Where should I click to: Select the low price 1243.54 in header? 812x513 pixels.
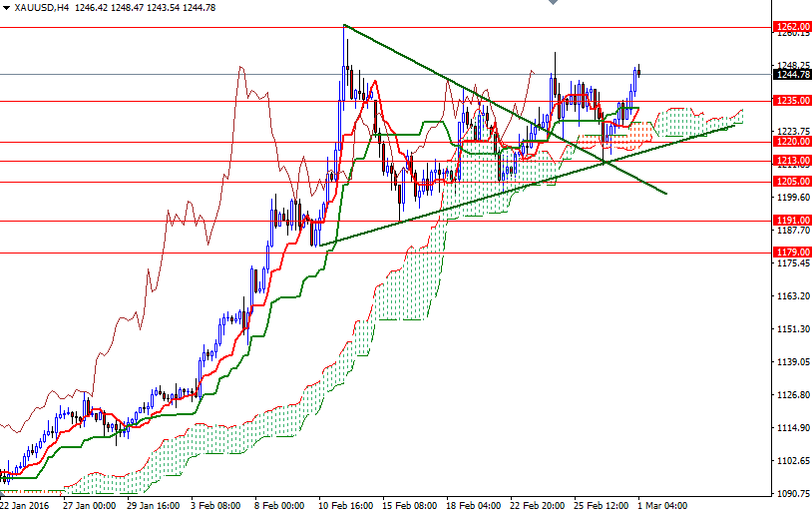click(x=163, y=8)
